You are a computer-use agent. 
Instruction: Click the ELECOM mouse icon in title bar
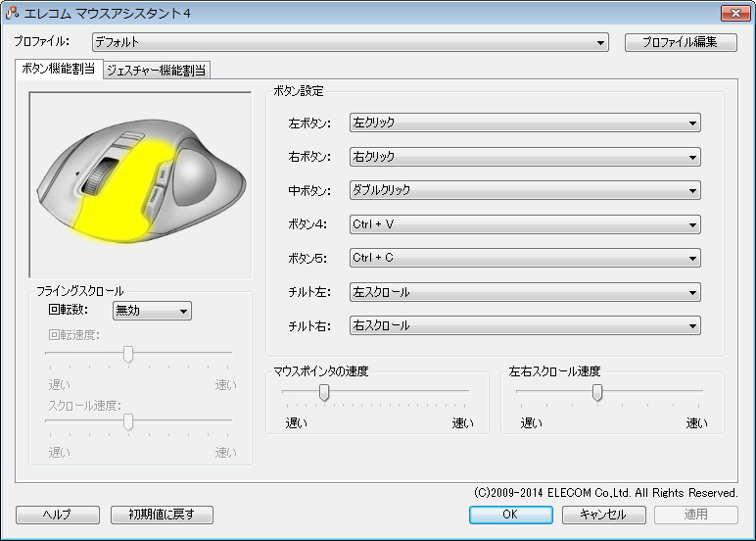pyautogui.click(x=12, y=13)
